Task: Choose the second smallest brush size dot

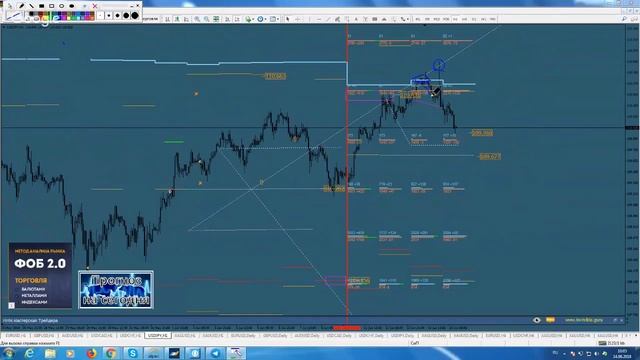Action: 109,16
